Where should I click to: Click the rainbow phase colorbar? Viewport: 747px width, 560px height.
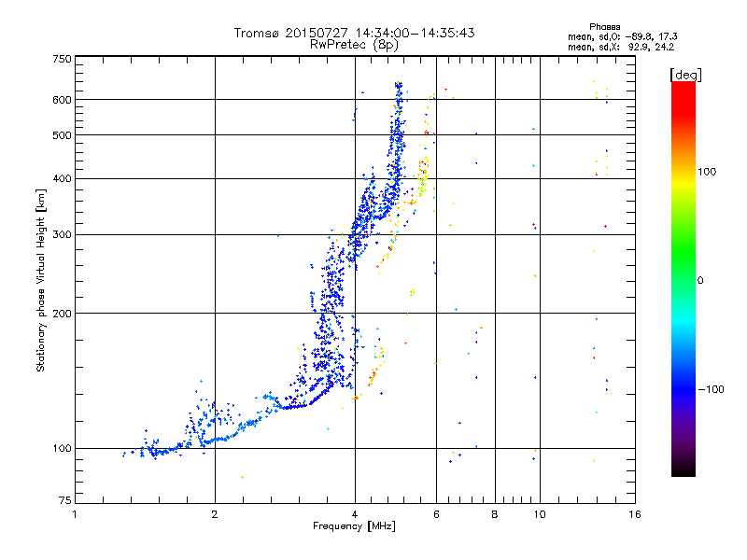[x=684, y=279]
